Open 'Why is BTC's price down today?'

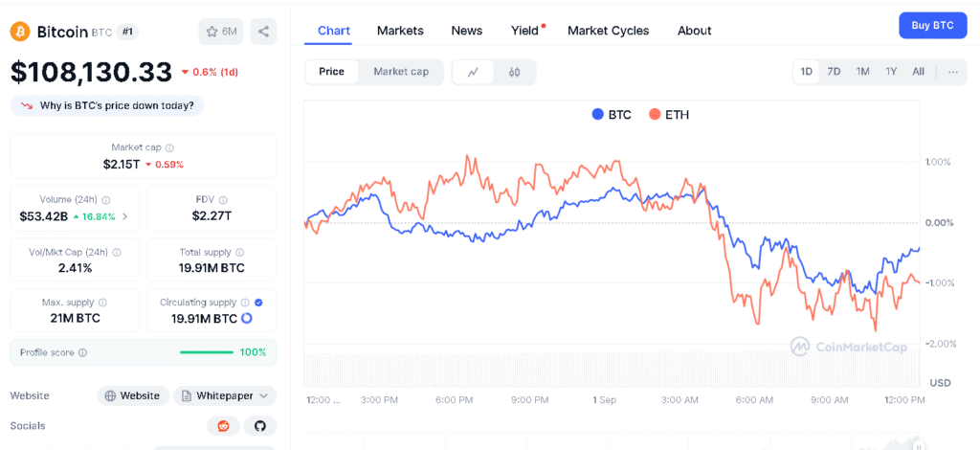pos(107,106)
